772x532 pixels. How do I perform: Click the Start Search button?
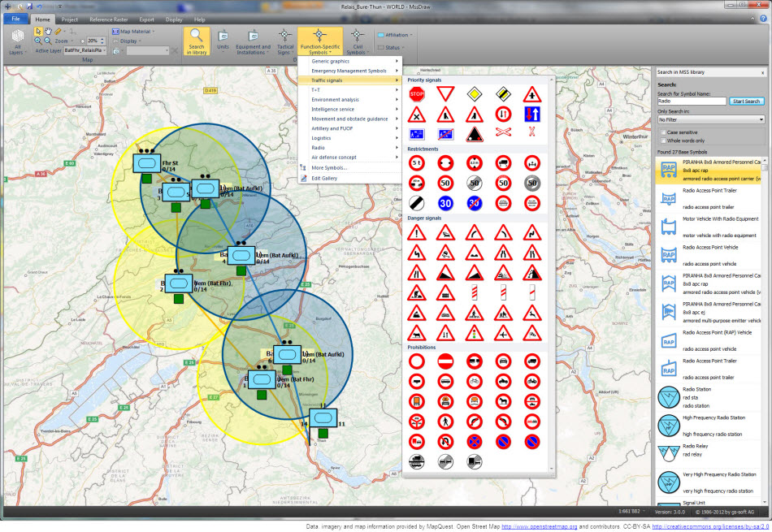[746, 101]
